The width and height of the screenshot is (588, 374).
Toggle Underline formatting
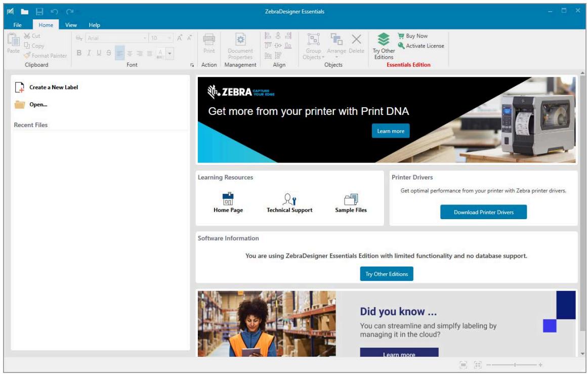point(99,53)
